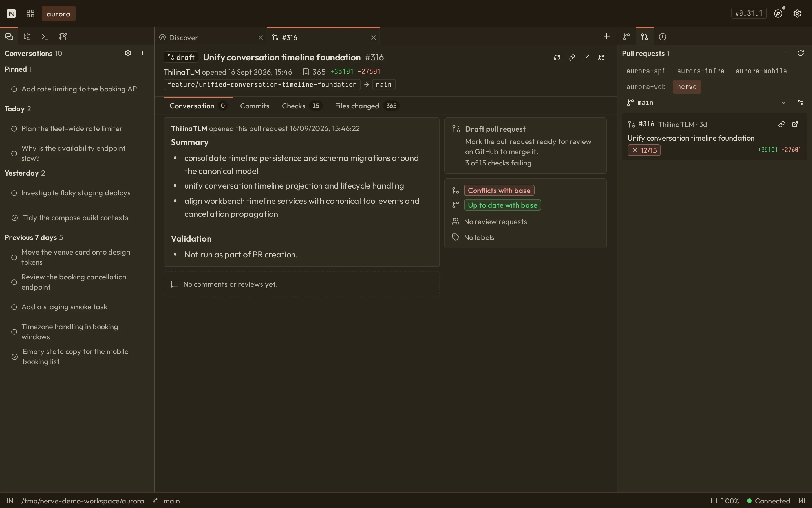Expand the main branch dropdown chevron
The image size is (812, 508).
coord(784,103)
